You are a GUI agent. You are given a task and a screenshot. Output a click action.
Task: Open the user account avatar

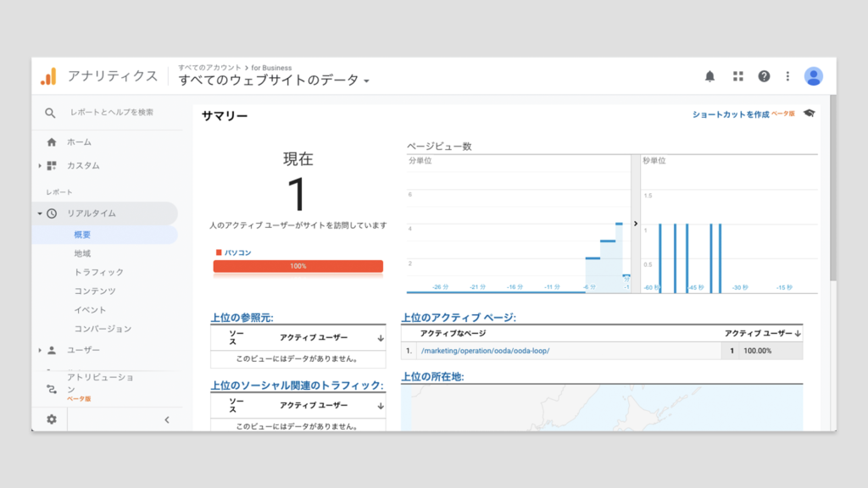(814, 76)
